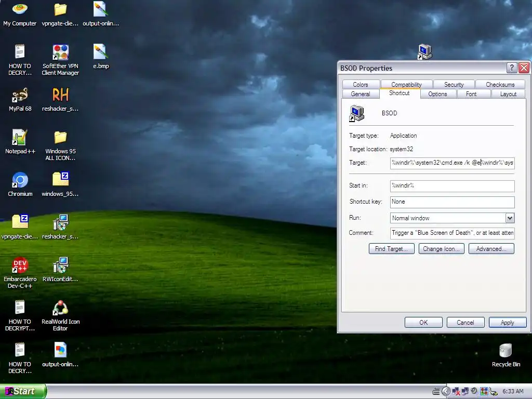
Task: Click the disconnected network tray icon with red X
Action: (x=456, y=392)
